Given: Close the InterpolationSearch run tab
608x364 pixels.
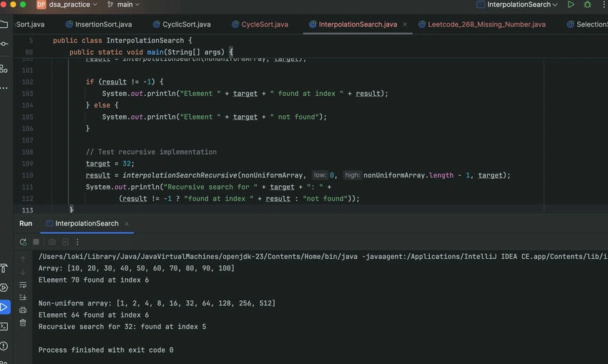Looking at the screenshot, I should (x=127, y=224).
